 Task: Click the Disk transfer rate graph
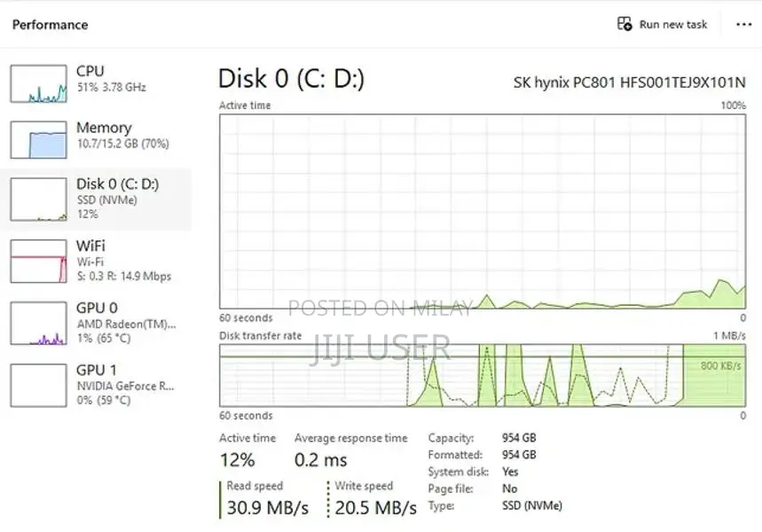coord(483,377)
